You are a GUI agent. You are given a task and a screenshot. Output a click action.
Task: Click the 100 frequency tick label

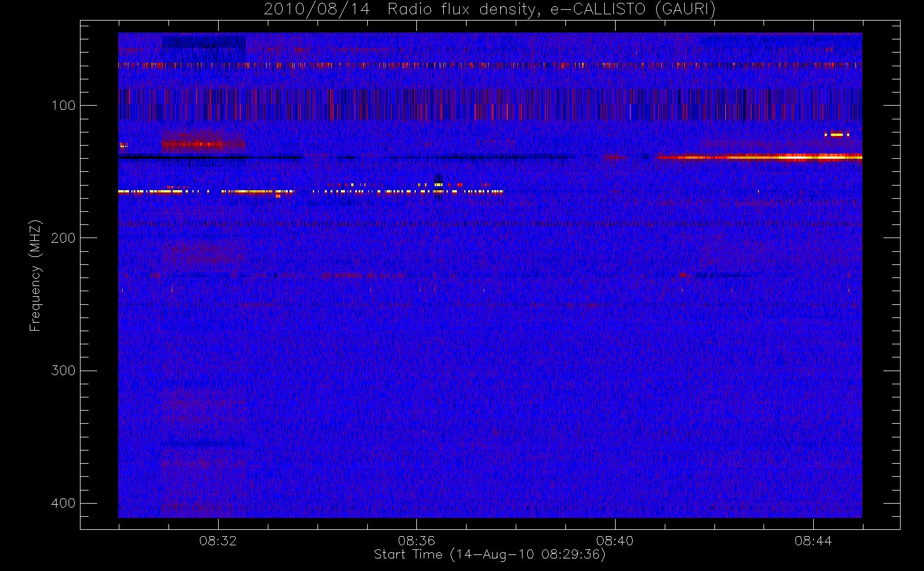point(63,106)
